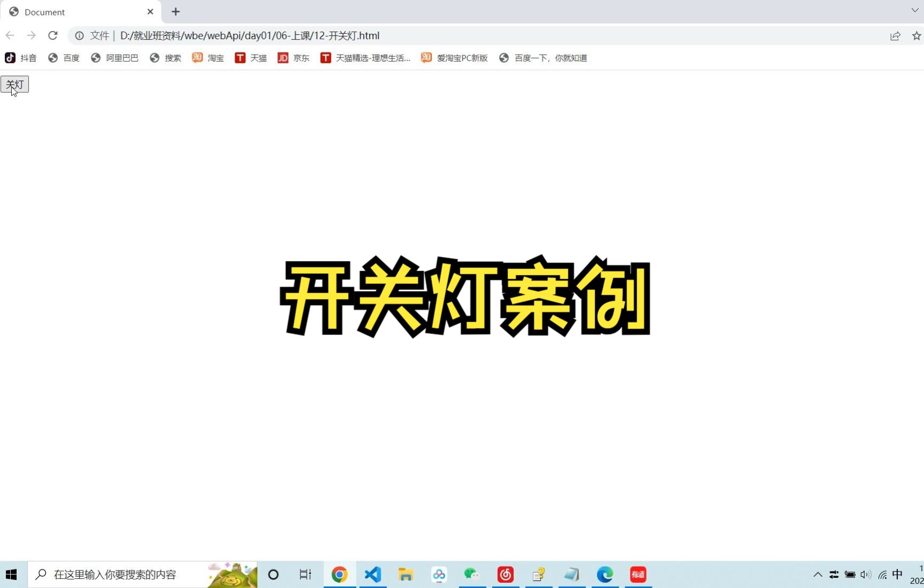
Task: Reload the page using the refresh icon
Action: [52, 35]
